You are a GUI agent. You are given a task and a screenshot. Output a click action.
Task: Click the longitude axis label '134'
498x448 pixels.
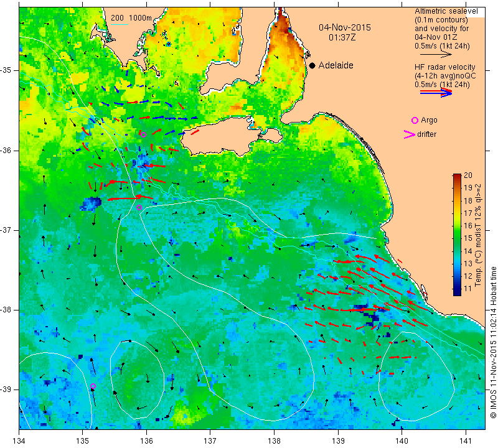pos(19,441)
